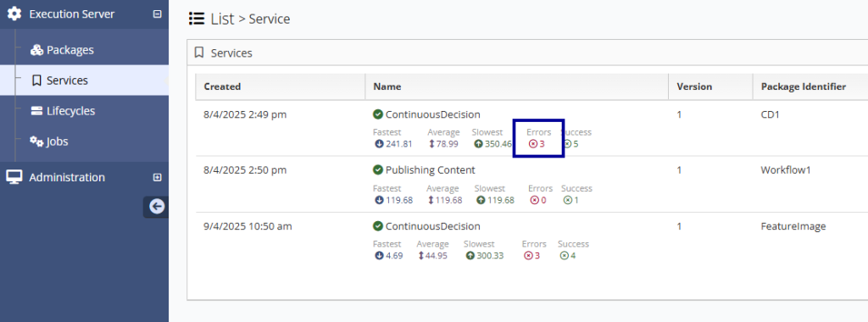Click the created date 8/4/2025 2:50 pm
This screenshot has height=322, width=868.
click(x=245, y=169)
